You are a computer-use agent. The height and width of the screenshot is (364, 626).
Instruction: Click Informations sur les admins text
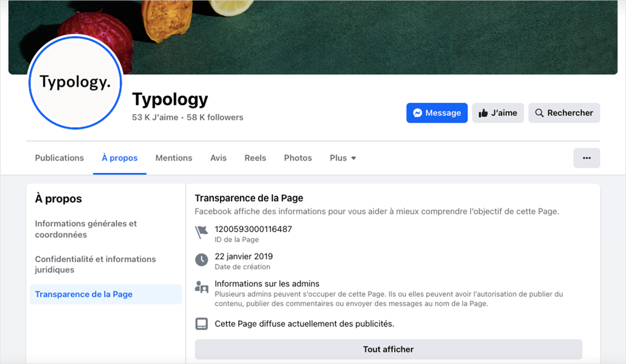tap(267, 284)
